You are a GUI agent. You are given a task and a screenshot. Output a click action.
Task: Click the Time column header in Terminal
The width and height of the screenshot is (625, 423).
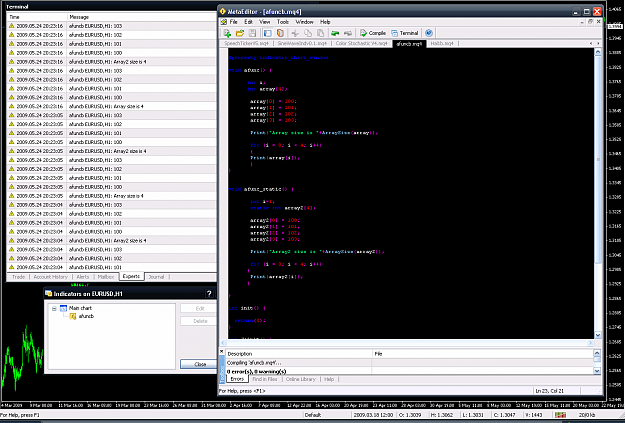[37, 17]
